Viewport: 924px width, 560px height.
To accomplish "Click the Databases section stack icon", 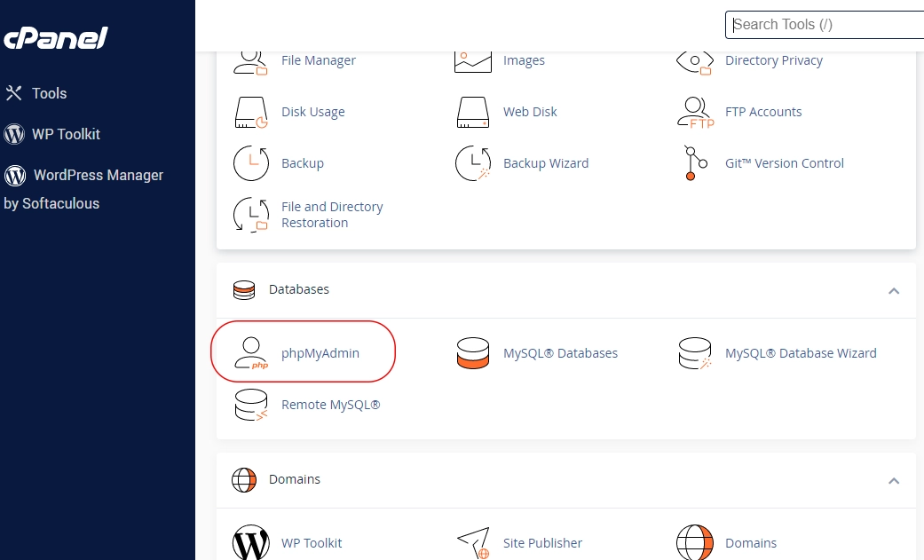I will coord(244,289).
